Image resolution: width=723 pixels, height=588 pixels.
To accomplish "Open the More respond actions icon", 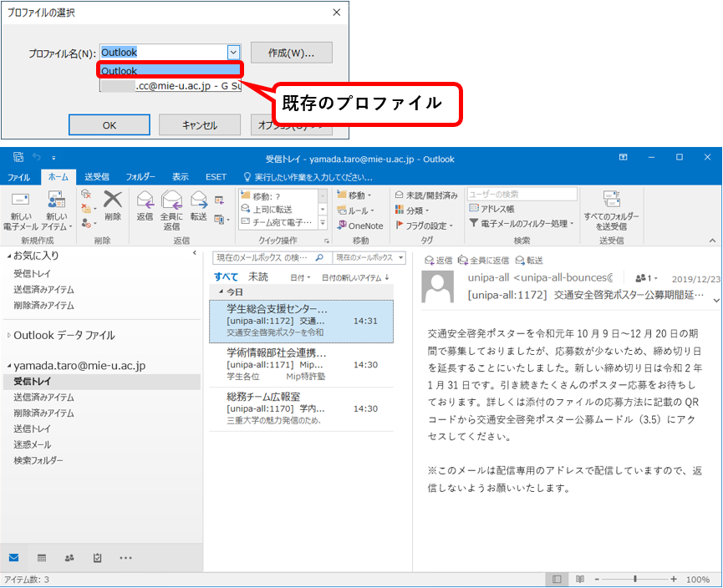I will (x=221, y=220).
